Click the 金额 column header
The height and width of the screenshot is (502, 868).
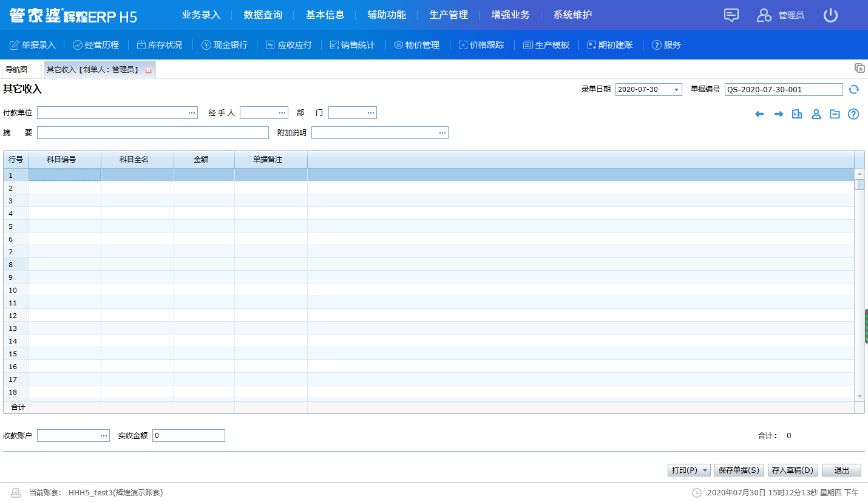pos(204,160)
